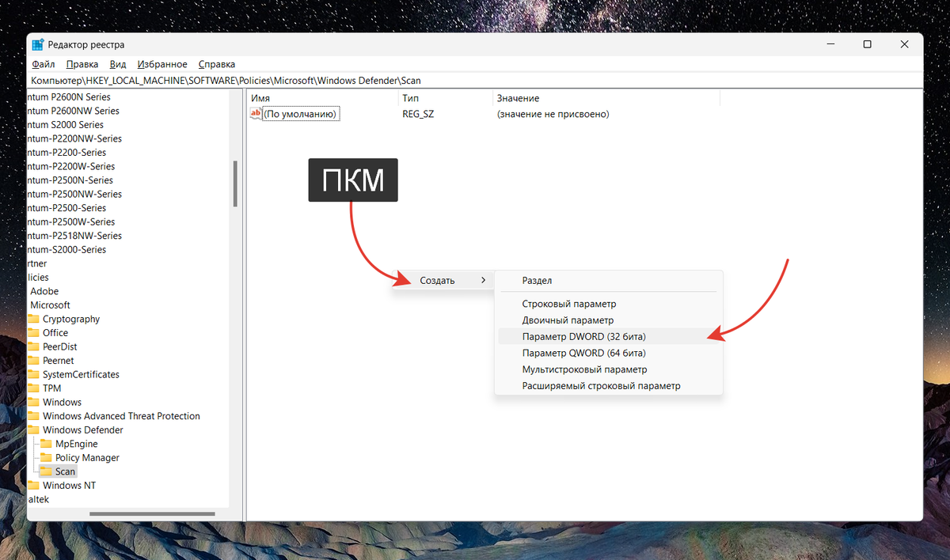
Task: Select the ntum-S2000-Series key
Action: 66,250
